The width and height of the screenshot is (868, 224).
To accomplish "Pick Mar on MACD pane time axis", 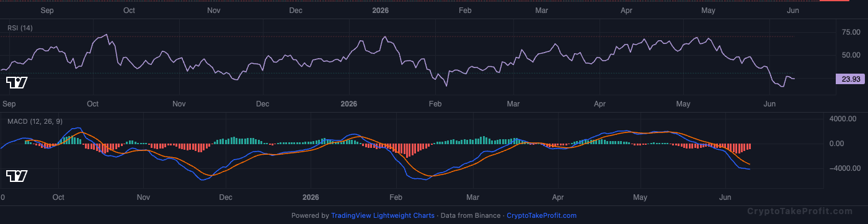I will [x=472, y=197].
